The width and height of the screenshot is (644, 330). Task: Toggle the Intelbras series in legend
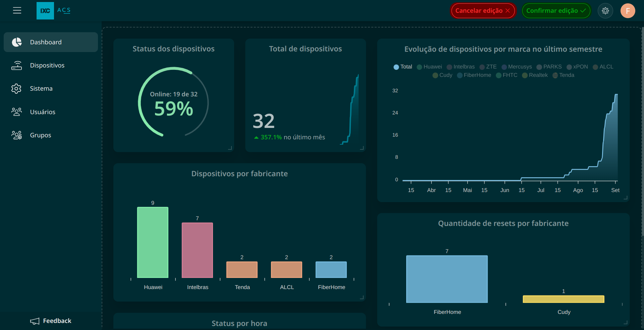click(461, 67)
